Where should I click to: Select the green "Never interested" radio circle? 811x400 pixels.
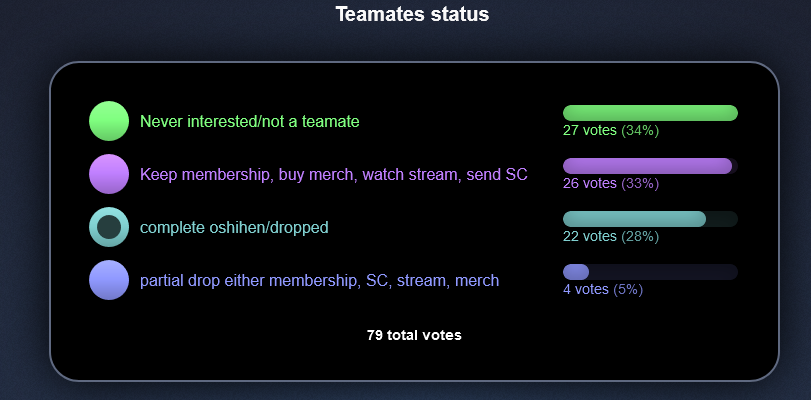(x=109, y=121)
